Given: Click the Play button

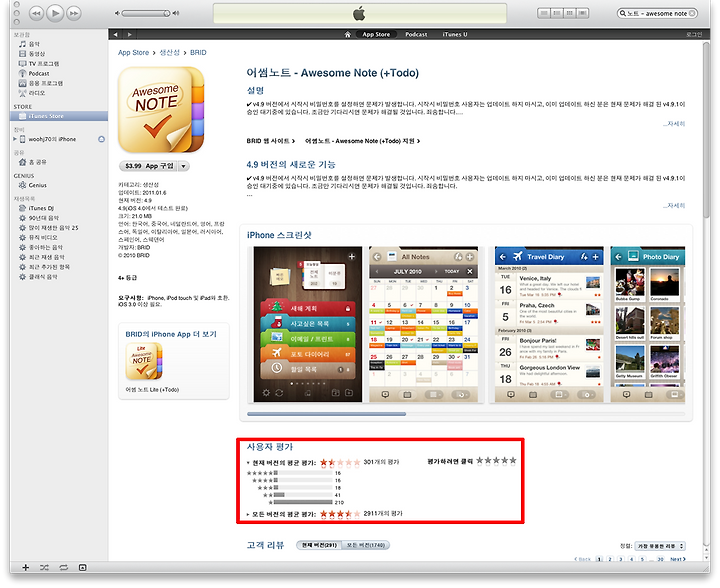Looking at the screenshot, I should [55, 13].
